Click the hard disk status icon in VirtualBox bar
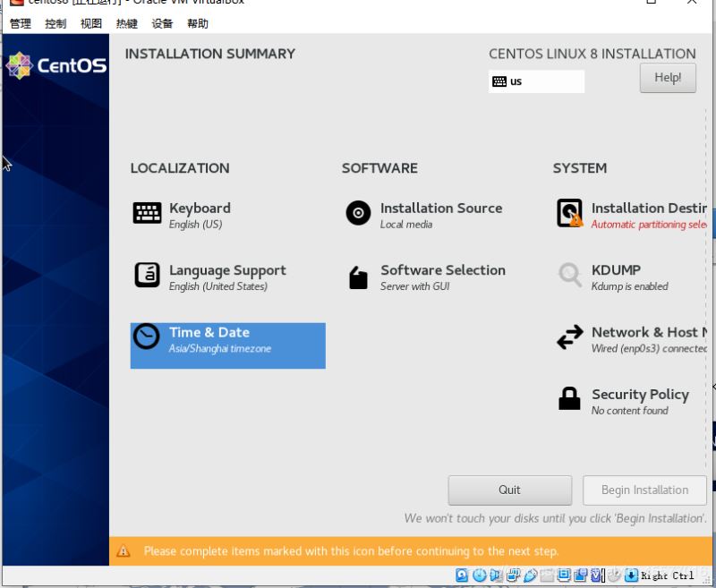716x588 pixels. [463, 575]
